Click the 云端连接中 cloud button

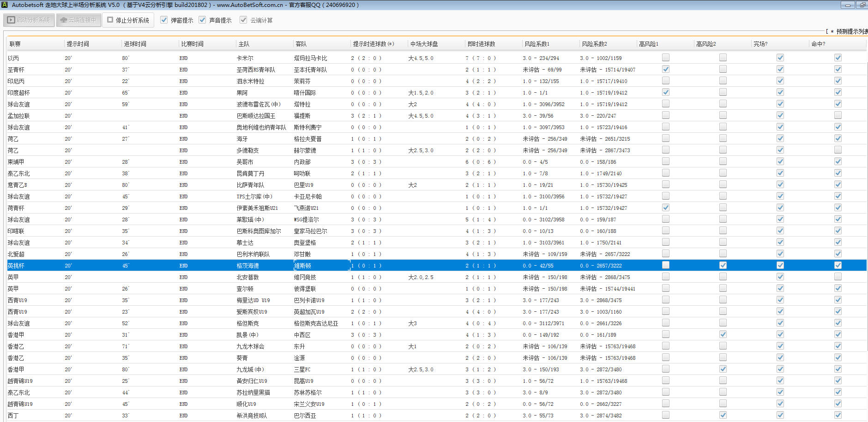click(78, 20)
